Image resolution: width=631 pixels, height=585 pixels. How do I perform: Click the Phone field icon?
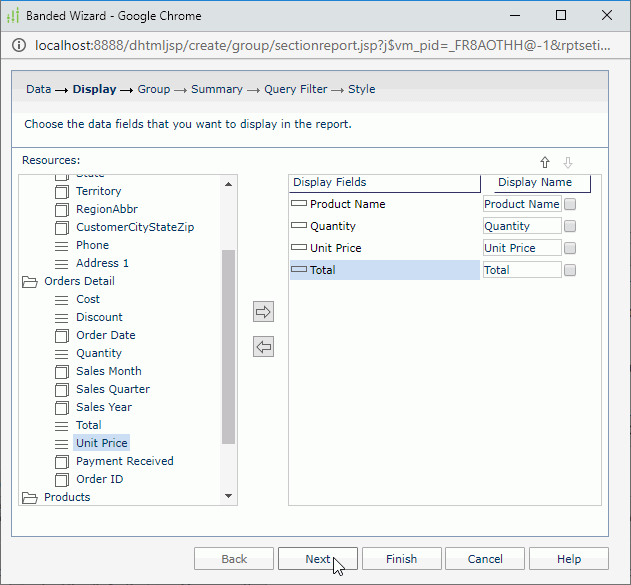(62, 245)
